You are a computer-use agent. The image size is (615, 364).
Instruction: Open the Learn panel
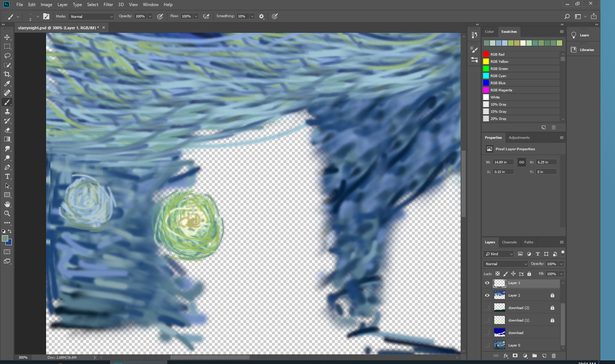pos(584,35)
